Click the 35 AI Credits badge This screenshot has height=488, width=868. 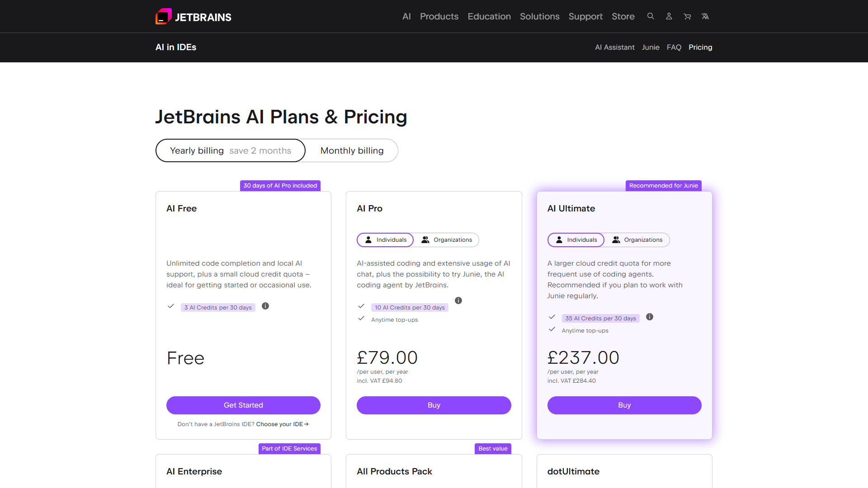click(600, 318)
